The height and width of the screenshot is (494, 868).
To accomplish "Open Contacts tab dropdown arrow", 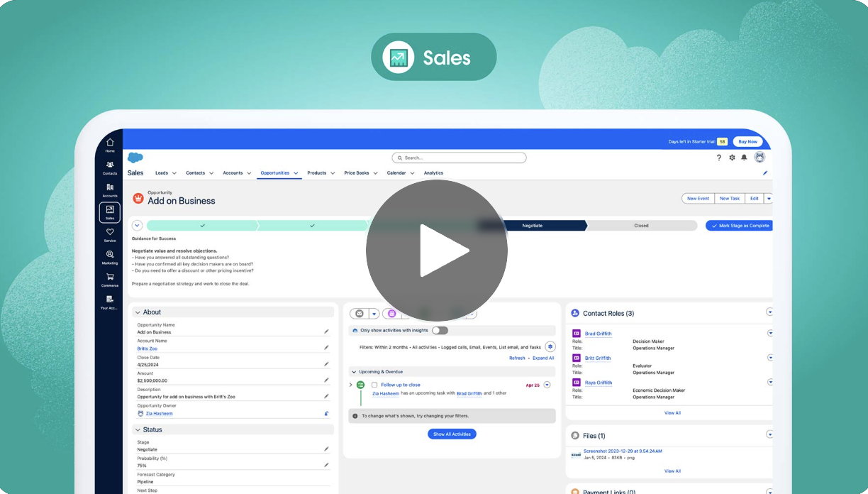I will 211,173.
